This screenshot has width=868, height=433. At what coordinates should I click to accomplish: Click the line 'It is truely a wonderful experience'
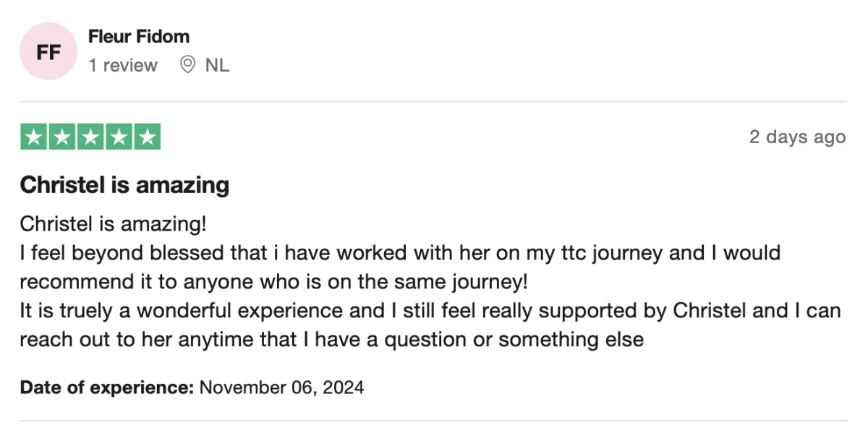tap(430, 310)
